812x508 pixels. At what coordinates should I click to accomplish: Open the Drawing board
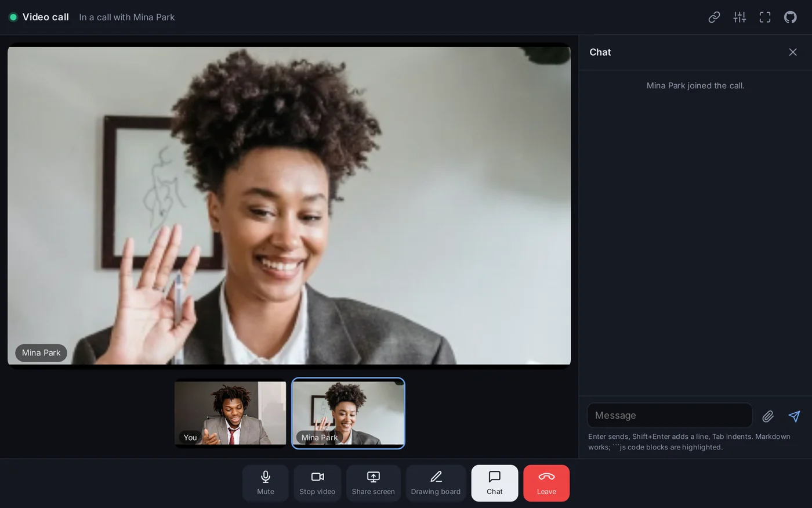(x=436, y=483)
